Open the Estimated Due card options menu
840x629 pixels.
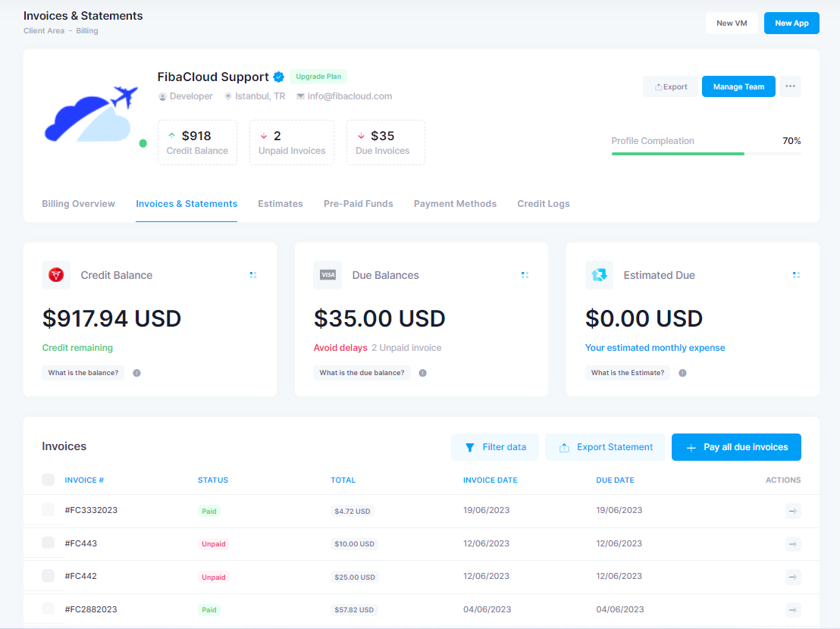click(x=796, y=275)
